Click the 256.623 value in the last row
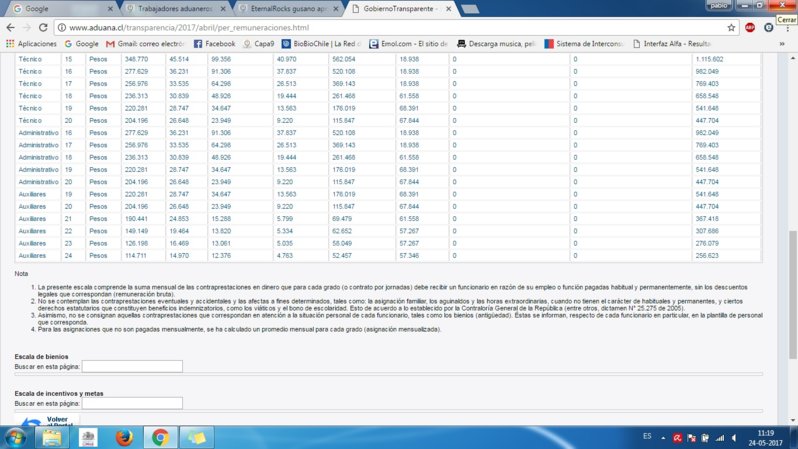This screenshot has width=798, height=449. click(x=707, y=256)
